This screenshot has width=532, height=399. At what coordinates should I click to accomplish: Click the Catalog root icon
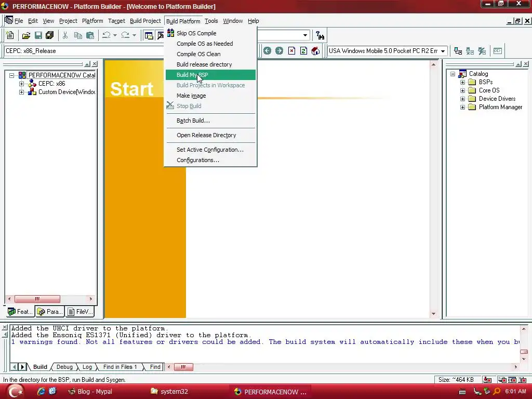point(462,74)
